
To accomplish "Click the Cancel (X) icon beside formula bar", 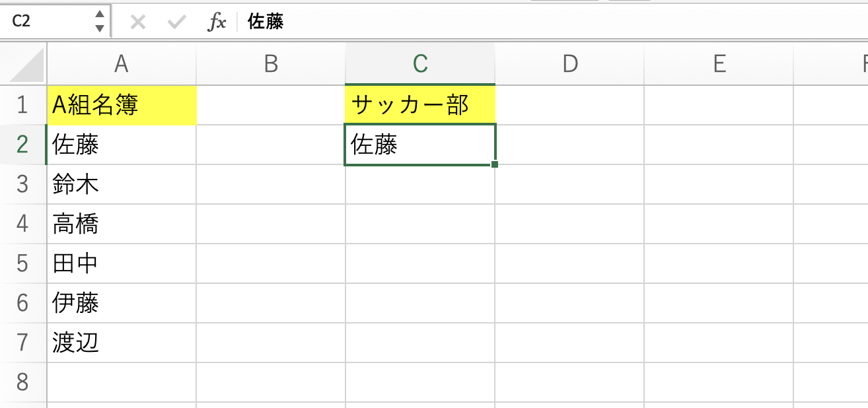I will click(137, 22).
